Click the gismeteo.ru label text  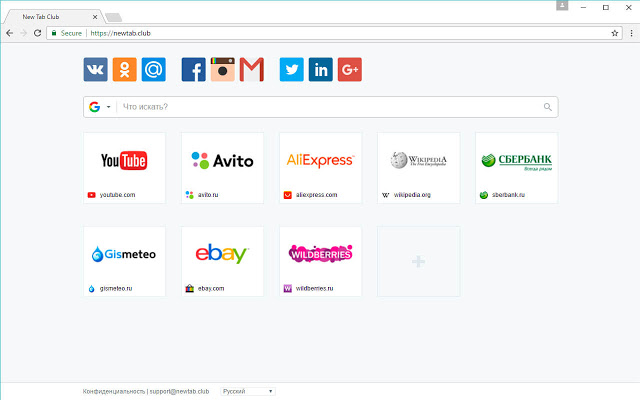116,289
